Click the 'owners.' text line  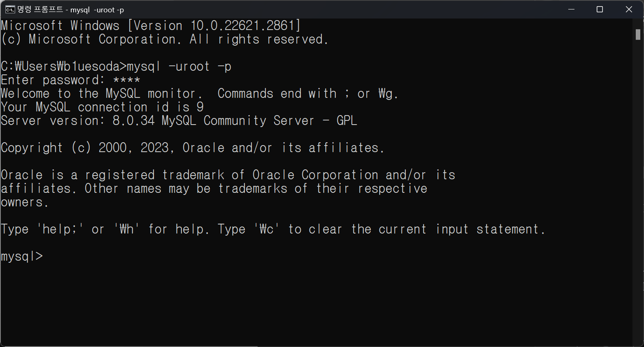25,202
